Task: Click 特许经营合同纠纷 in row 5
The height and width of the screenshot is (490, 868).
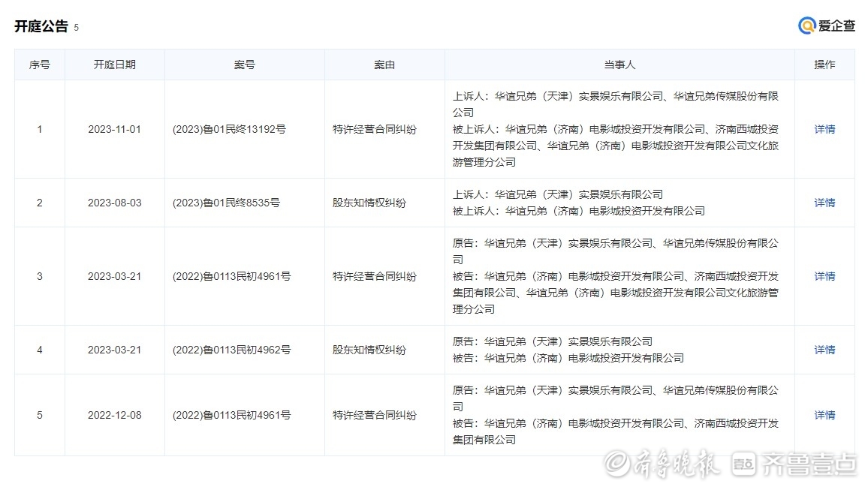Action: pyautogui.click(x=375, y=415)
